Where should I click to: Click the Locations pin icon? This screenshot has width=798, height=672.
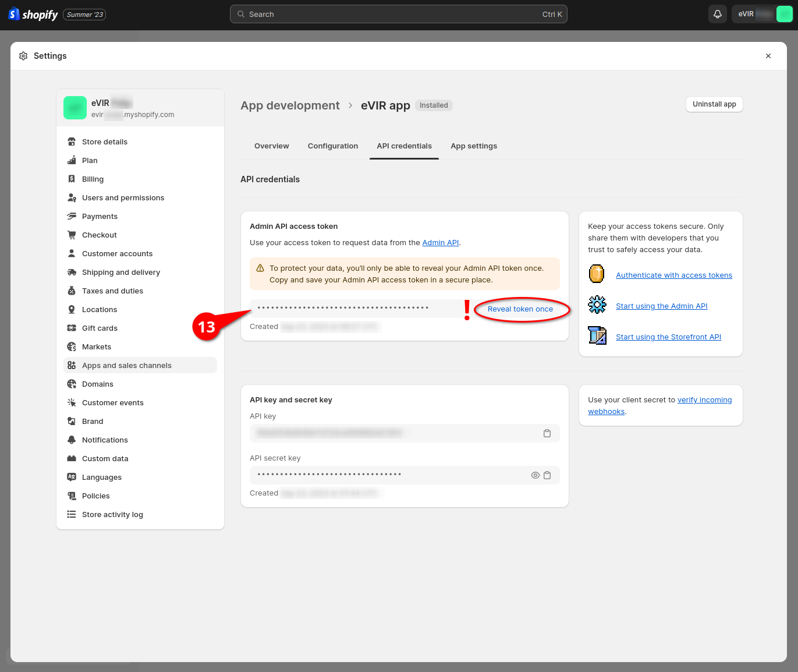click(72, 309)
